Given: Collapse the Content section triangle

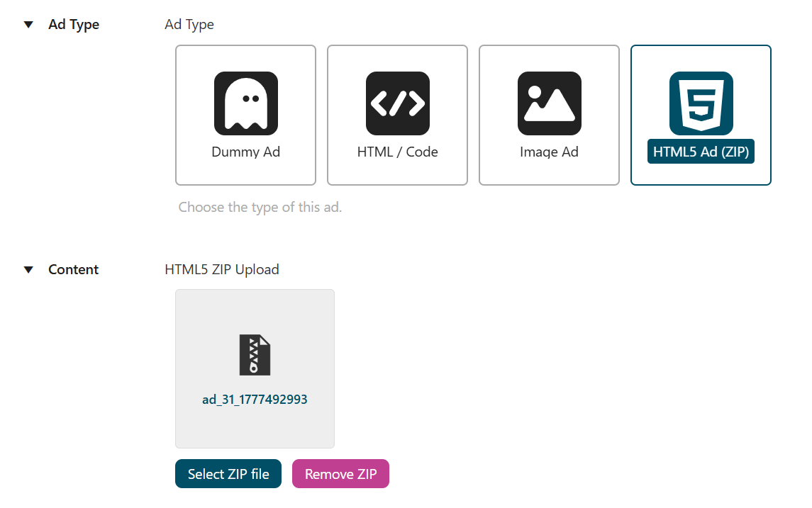Looking at the screenshot, I should coord(28,269).
